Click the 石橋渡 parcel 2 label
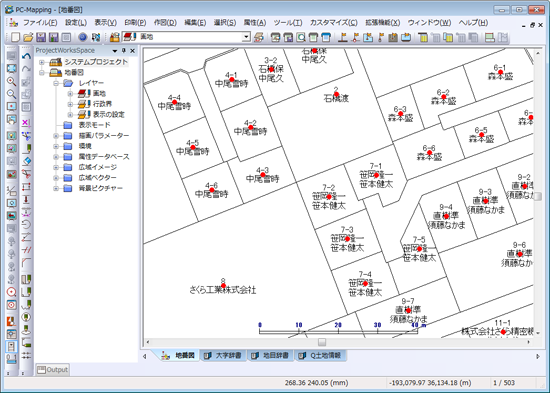This screenshot has height=393, width=550. (x=336, y=98)
